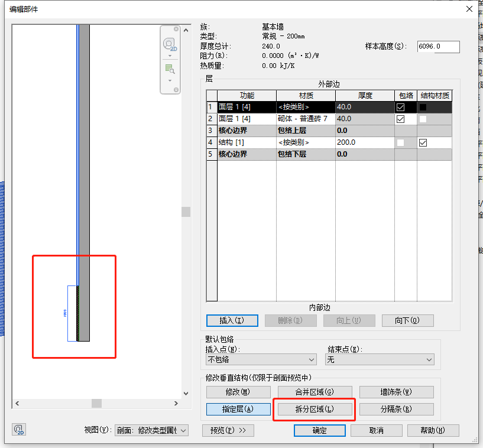Click the material cell 砌体 - 普通砖 7
Screen dimensions: 483x448
coord(306,119)
